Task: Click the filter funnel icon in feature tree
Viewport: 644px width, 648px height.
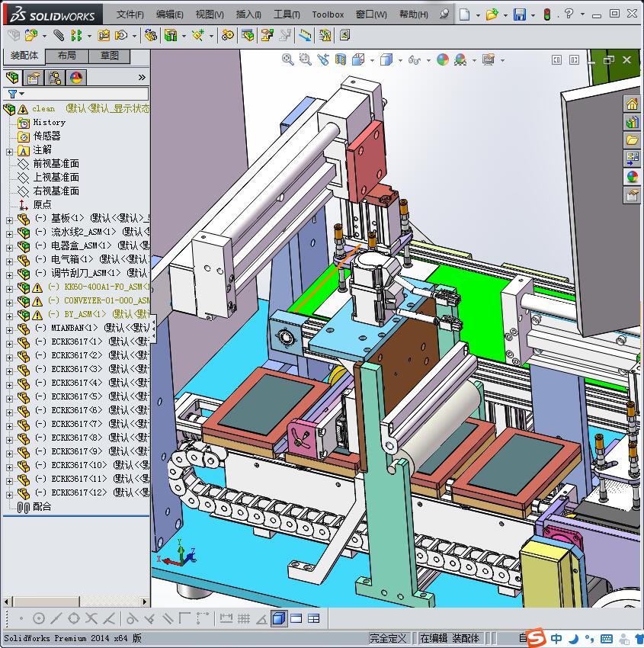Action: tap(12, 94)
